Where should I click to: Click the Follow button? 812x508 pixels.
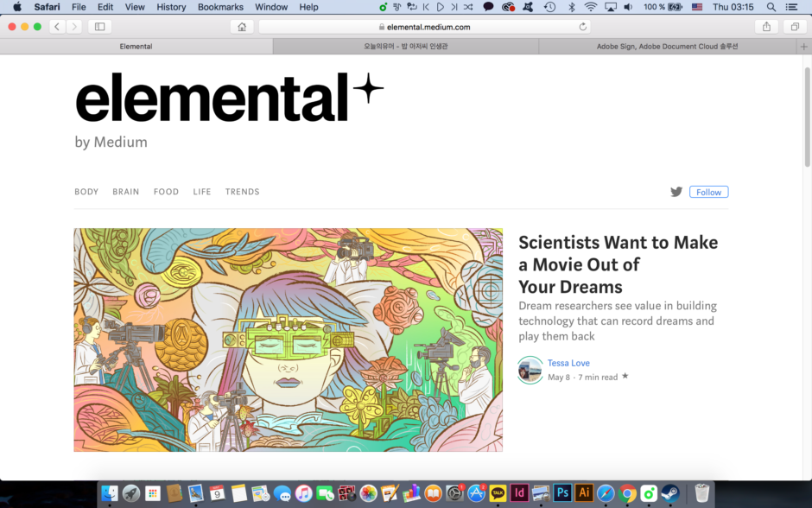709,192
